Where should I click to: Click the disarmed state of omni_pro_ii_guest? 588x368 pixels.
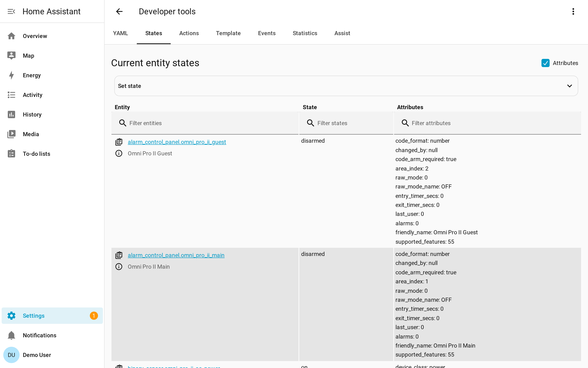coord(313,141)
